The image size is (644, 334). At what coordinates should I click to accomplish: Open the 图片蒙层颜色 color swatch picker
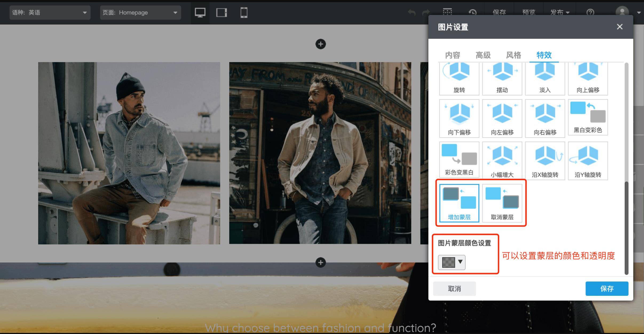pos(452,262)
